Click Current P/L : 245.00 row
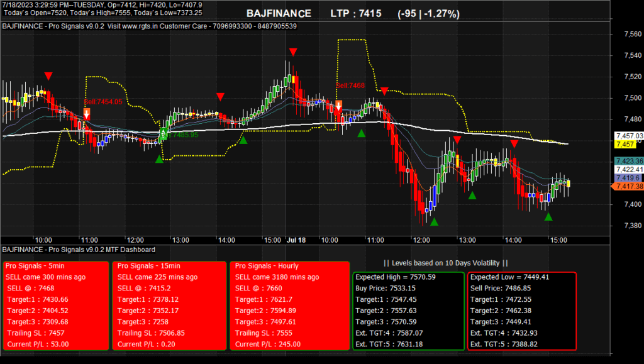The width and height of the screenshot is (644, 364). pos(268,345)
